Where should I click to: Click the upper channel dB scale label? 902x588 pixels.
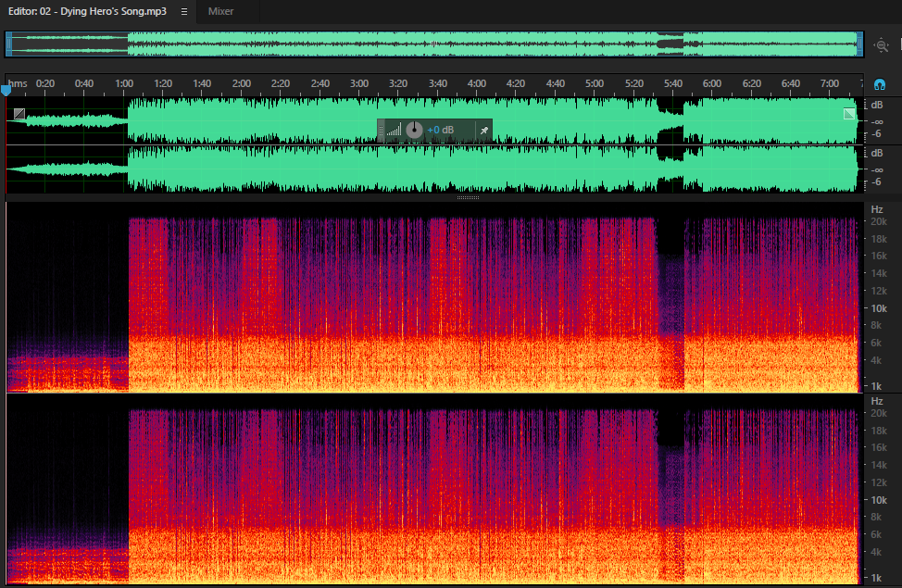(877, 105)
